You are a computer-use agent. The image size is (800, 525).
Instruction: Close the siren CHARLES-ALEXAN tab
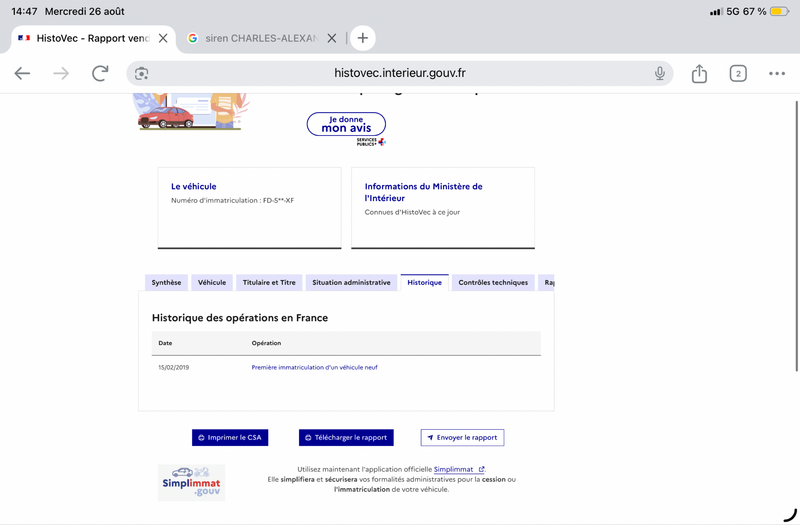coord(332,38)
